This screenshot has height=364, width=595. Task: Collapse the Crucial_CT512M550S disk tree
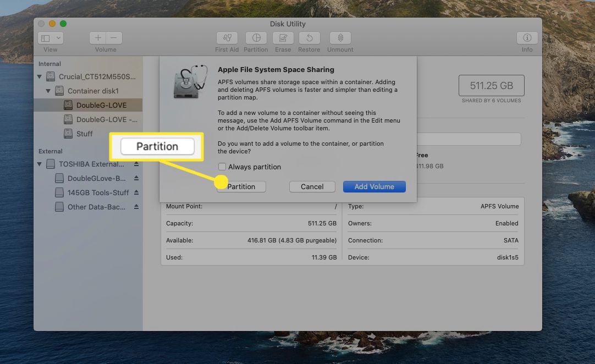[x=40, y=77]
